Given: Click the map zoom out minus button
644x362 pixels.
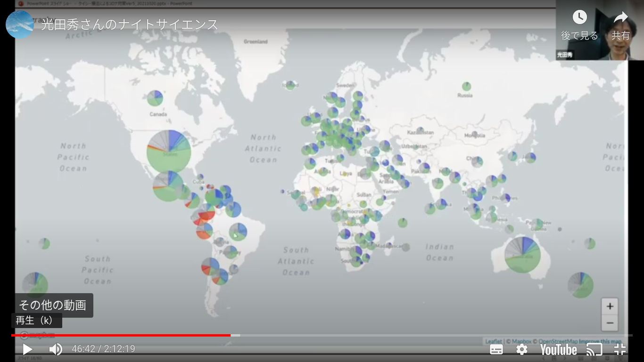Looking at the screenshot, I should pos(610,323).
